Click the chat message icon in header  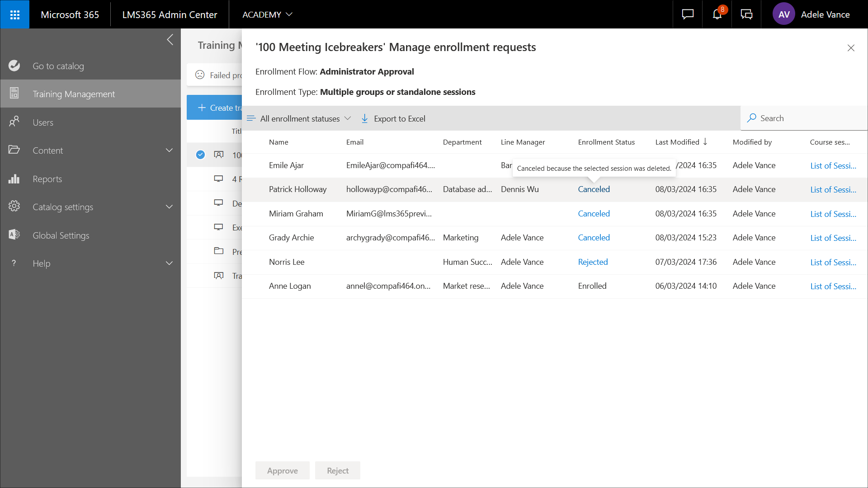[688, 14]
